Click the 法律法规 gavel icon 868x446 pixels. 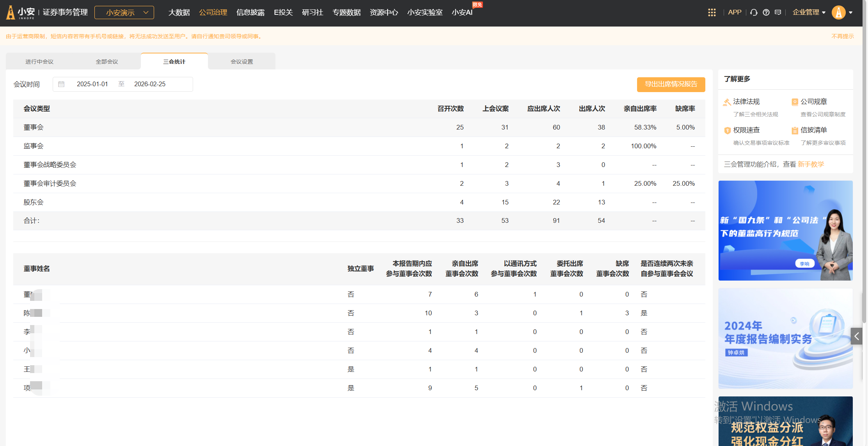pyautogui.click(x=727, y=102)
